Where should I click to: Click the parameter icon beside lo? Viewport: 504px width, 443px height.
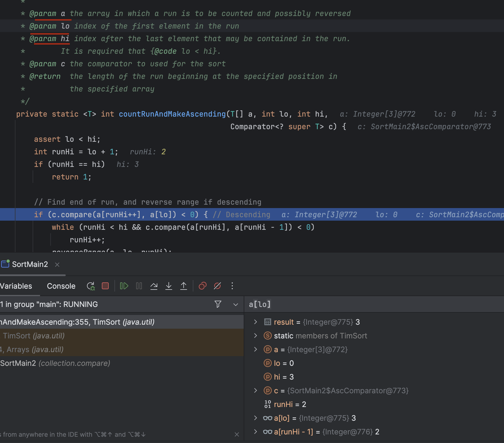267,363
